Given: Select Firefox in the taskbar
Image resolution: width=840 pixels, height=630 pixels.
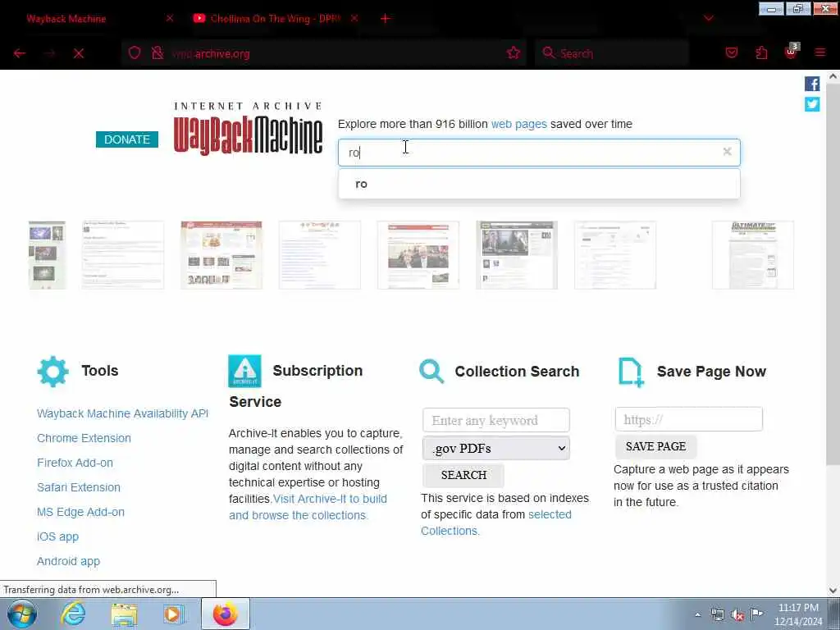Looking at the screenshot, I should tap(226, 614).
